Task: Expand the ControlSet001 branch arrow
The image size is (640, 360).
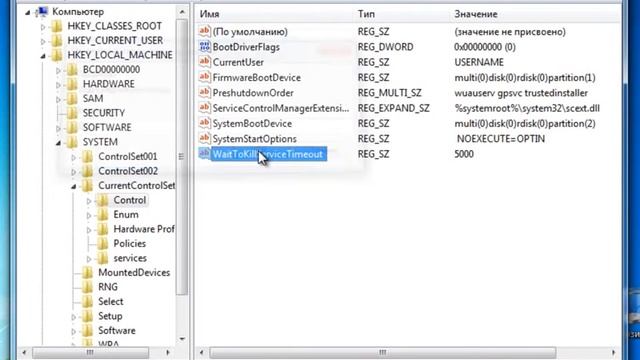Action: (x=73, y=157)
